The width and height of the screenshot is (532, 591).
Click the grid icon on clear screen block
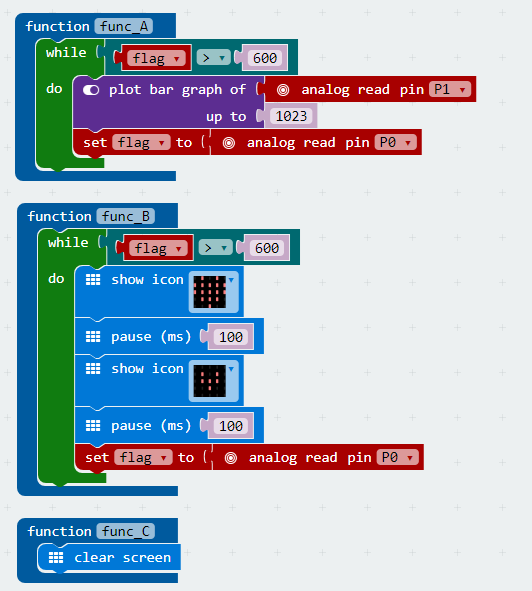pos(56,557)
